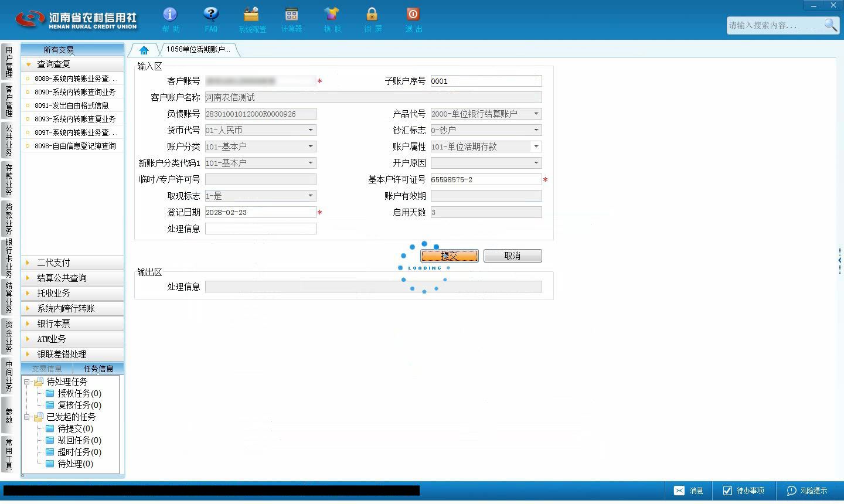The height and width of the screenshot is (504, 844).
Task: Open 常用工具 side tab
Action: point(9,454)
